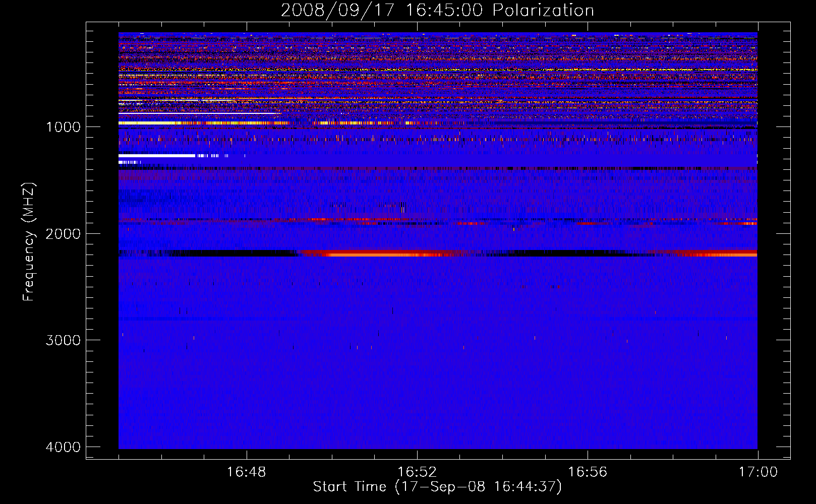This screenshot has width=816, height=504.
Task: Click the 2000 frequency tick label
Action: point(64,234)
